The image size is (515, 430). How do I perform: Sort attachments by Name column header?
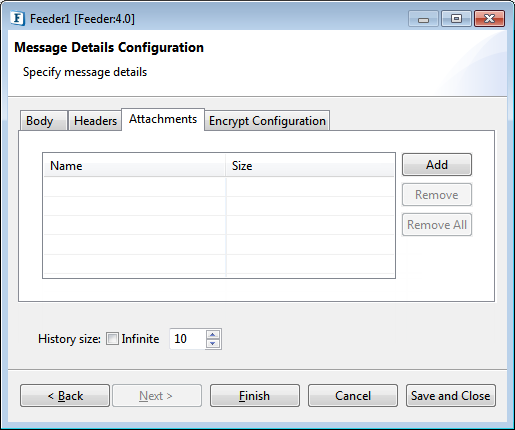[135, 166]
